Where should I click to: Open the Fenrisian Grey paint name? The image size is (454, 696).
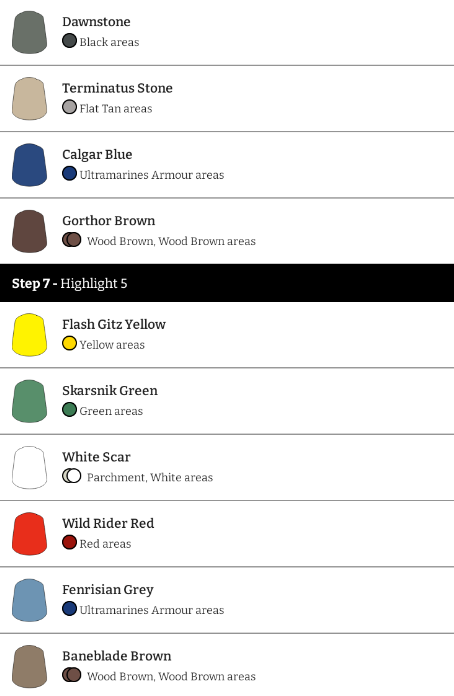click(108, 590)
